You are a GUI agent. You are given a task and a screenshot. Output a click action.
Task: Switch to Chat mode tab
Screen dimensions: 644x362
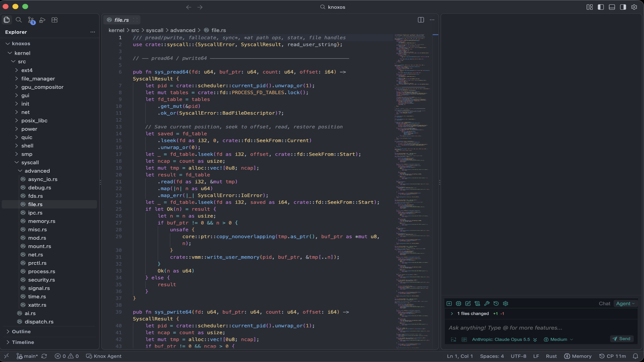(x=604, y=304)
